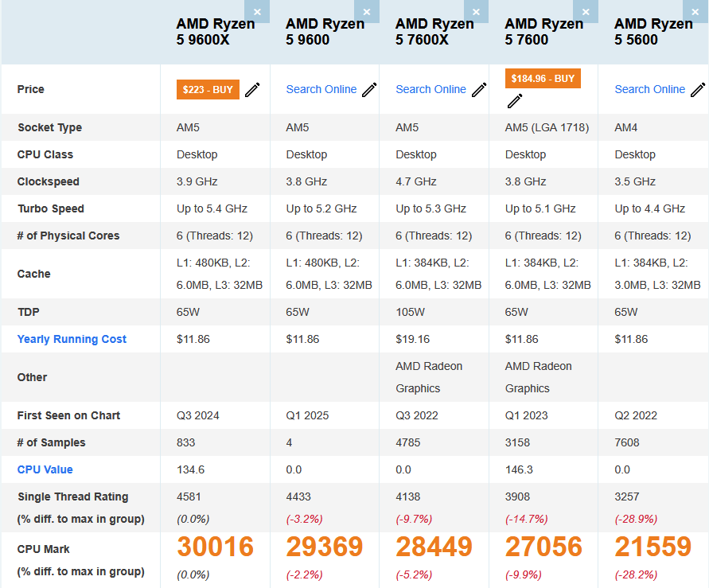The height and width of the screenshot is (588, 709).
Task: Edit the price for Ryzen 5 9600
Action: tap(368, 89)
